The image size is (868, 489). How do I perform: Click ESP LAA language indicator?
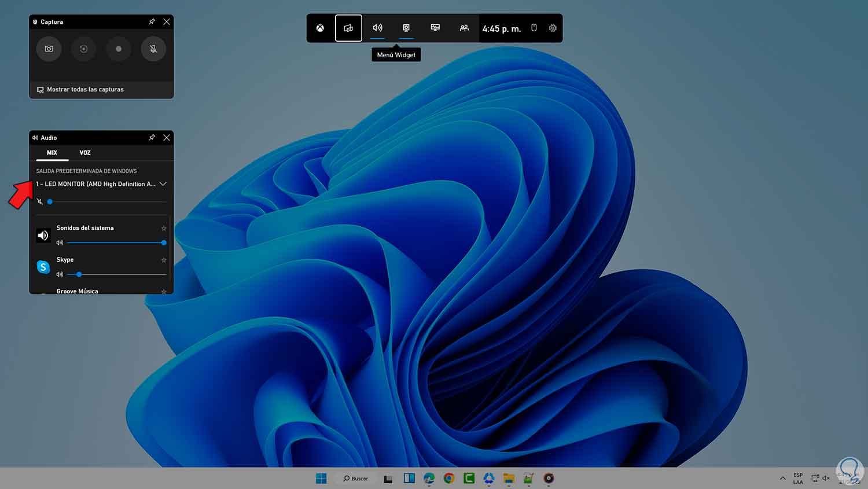click(x=798, y=479)
